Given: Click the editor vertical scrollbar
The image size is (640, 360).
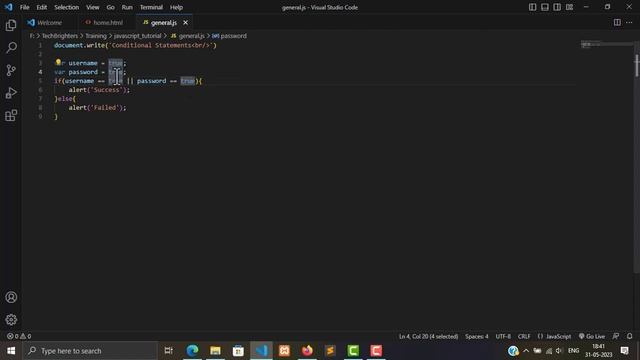Looking at the screenshot, I should point(636,65).
